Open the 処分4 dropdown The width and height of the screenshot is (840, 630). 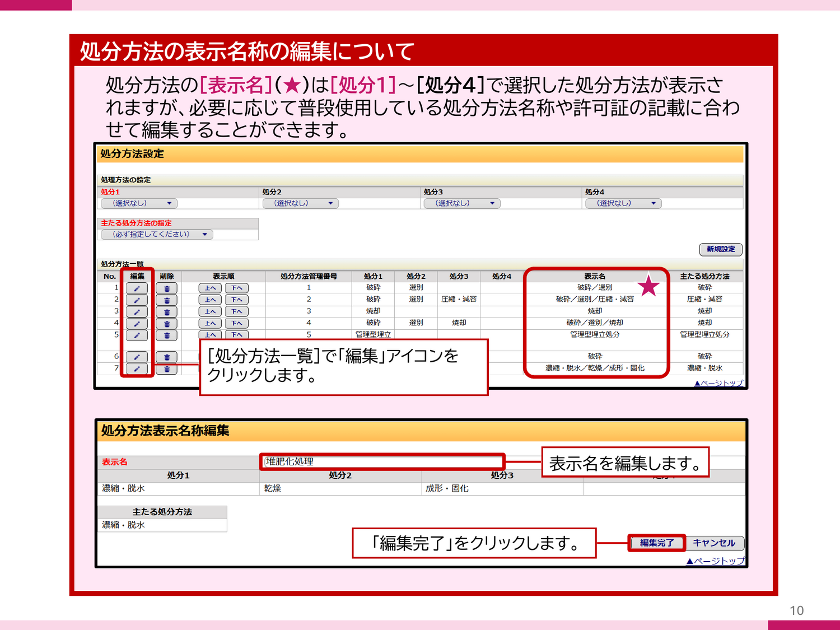point(623,203)
